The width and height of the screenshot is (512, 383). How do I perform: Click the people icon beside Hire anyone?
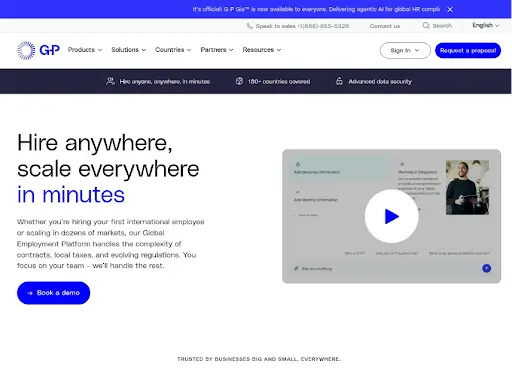(x=110, y=81)
